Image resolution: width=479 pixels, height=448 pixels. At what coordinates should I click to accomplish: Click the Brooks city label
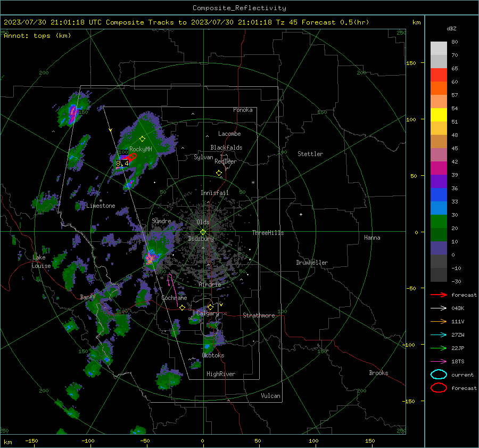(x=378, y=373)
